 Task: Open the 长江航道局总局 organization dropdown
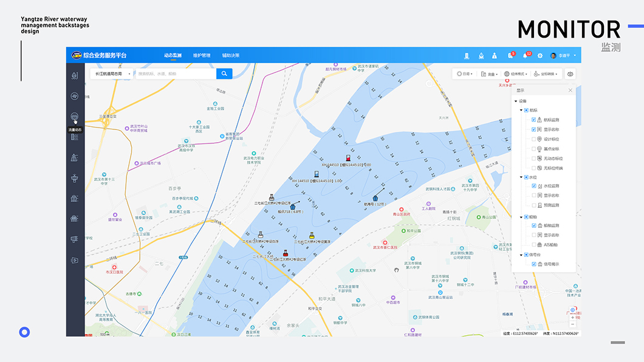(x=111, y=74)
